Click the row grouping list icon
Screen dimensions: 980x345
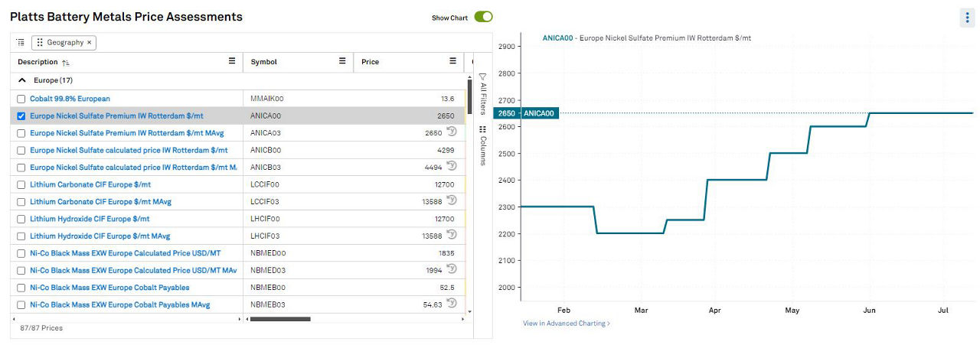pos(21,43)
